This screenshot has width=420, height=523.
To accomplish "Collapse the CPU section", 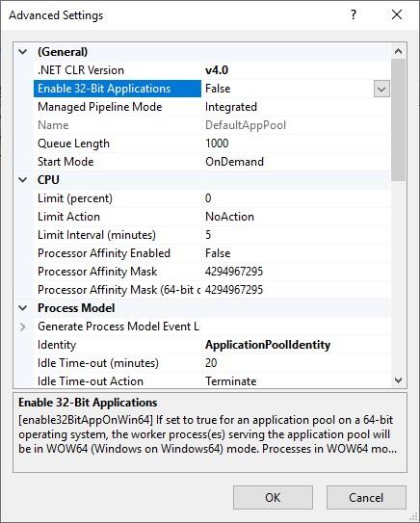I will coord(23,180).
